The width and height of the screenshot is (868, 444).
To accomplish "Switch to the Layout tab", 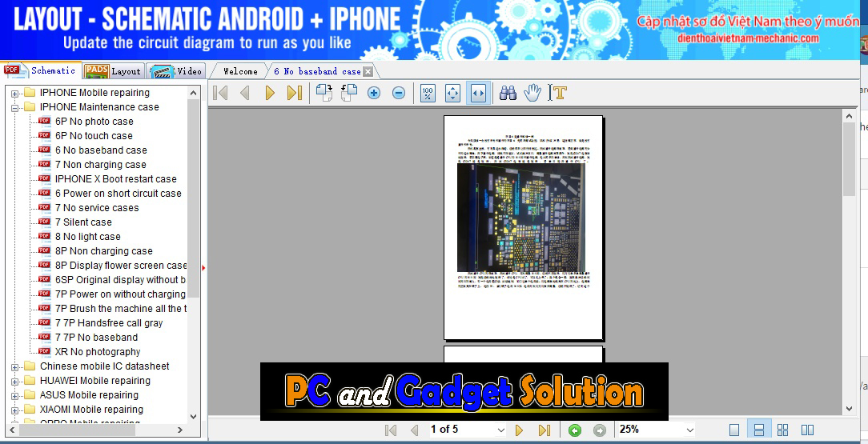I will [114, 70].
